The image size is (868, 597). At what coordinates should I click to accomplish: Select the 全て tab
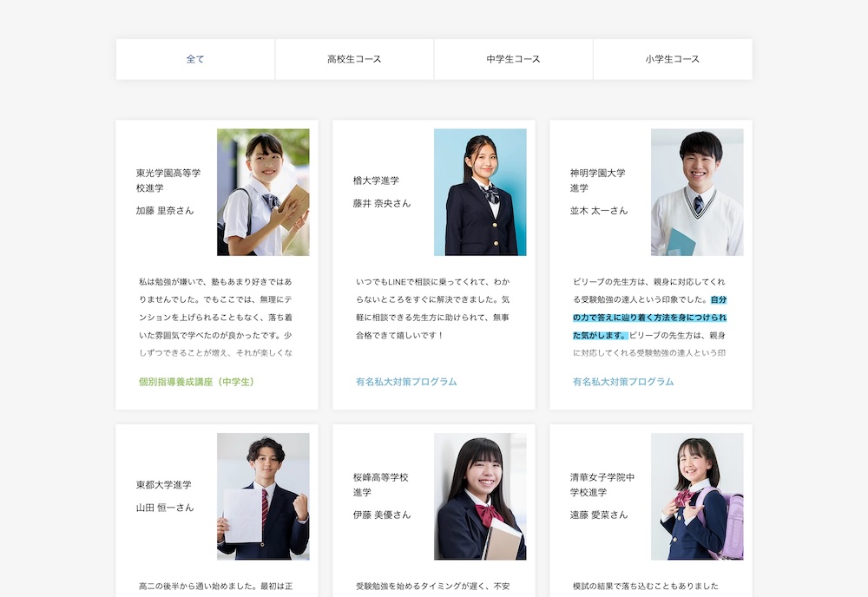point(195,59)
